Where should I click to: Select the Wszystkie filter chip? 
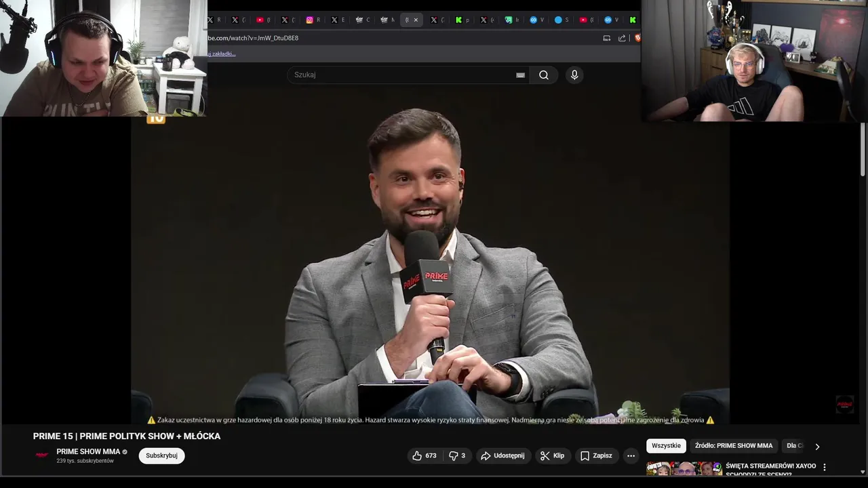[666, 445]
